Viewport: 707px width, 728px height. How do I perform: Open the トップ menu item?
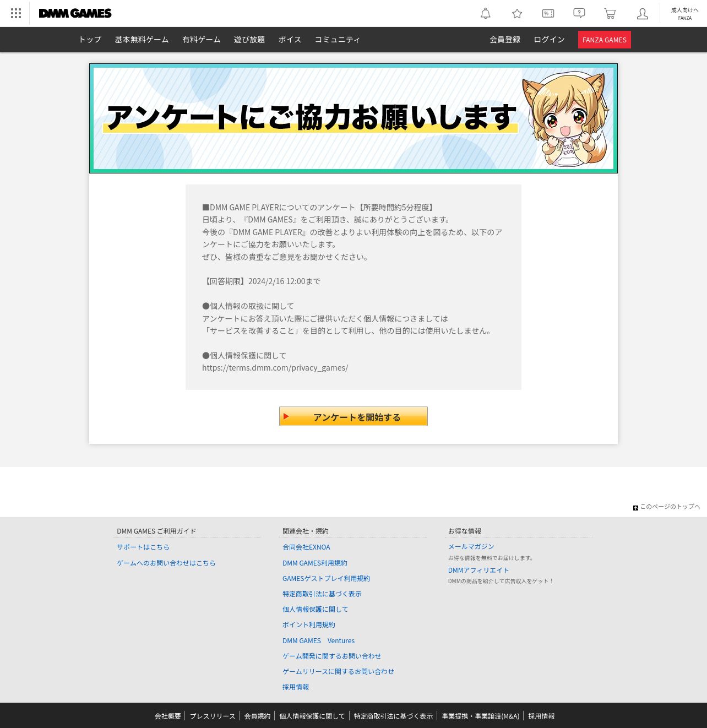point(90,40)
